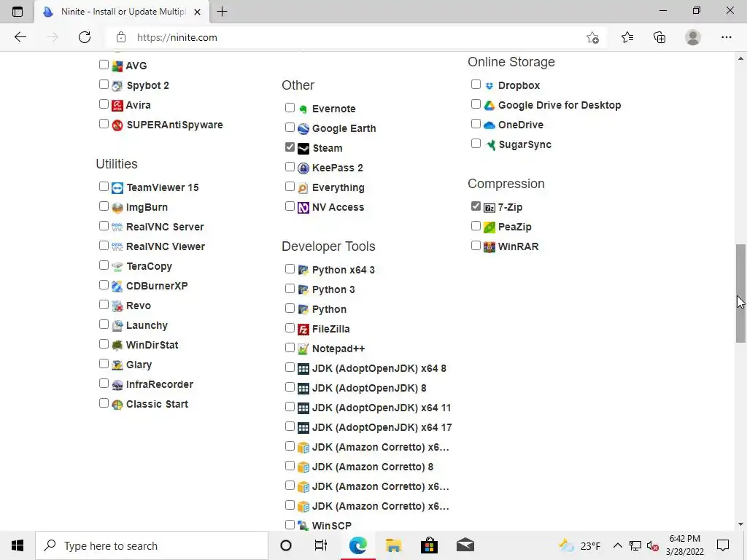Open a new browser tab
The width and height of the screenshot is (747, 560).
(222, 12)
